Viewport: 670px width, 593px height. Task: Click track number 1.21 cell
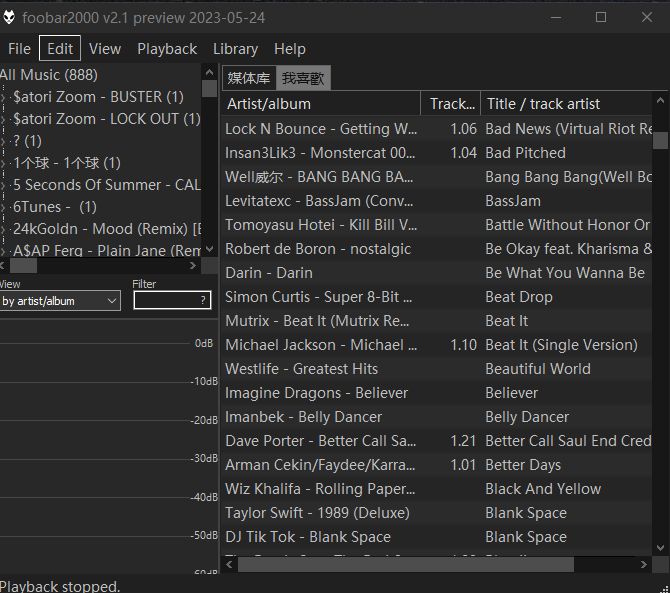[x=464, y=441]
